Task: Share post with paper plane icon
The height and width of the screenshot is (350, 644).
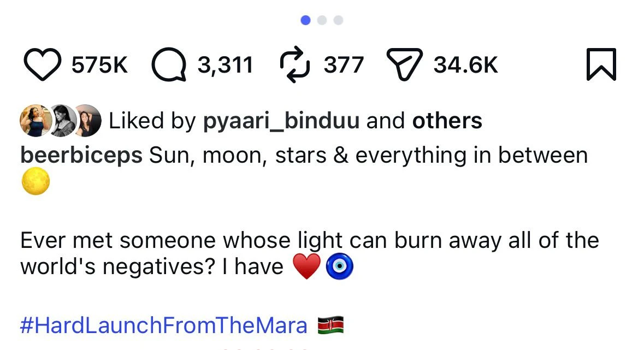Action: click(405, 65)
